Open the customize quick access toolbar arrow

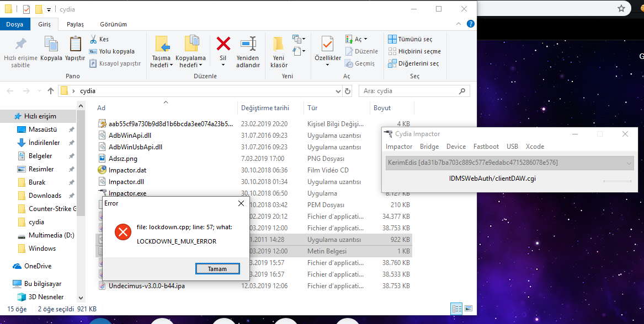point(49,9)
